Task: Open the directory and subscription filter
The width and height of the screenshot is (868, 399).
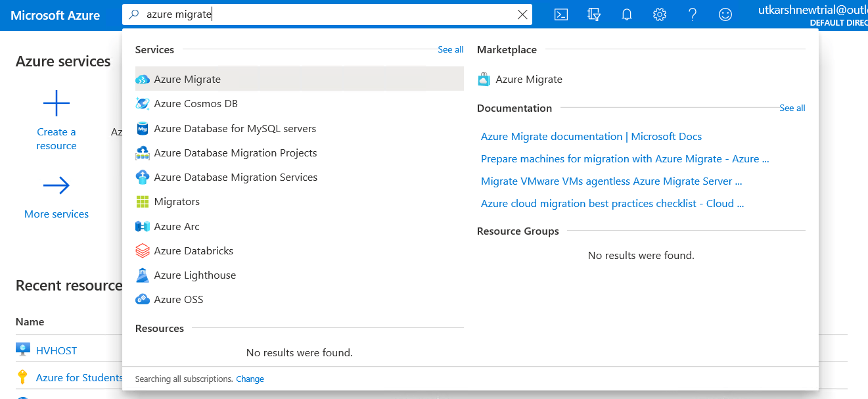Action: [593, 14]
